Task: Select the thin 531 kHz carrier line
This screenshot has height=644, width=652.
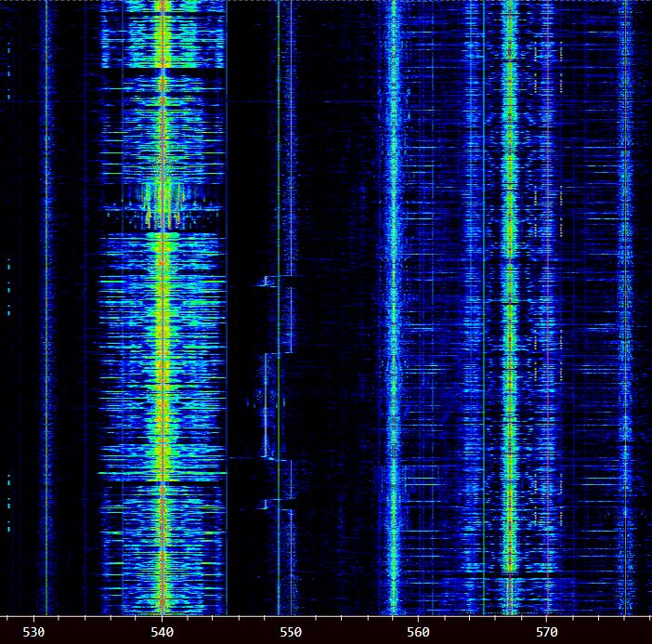Action: coord(46,308)
